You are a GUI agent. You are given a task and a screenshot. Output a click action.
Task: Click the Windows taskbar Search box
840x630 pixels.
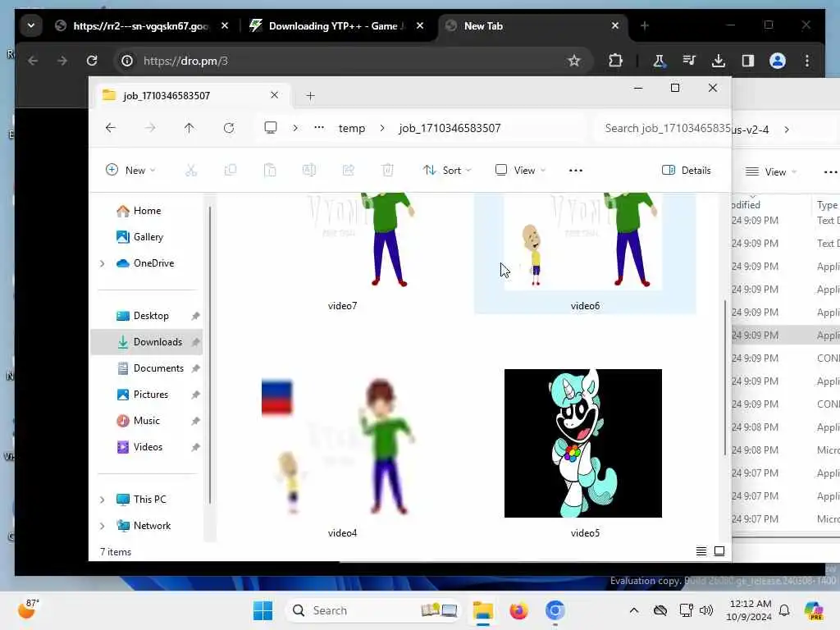click(x=374, y=610)
